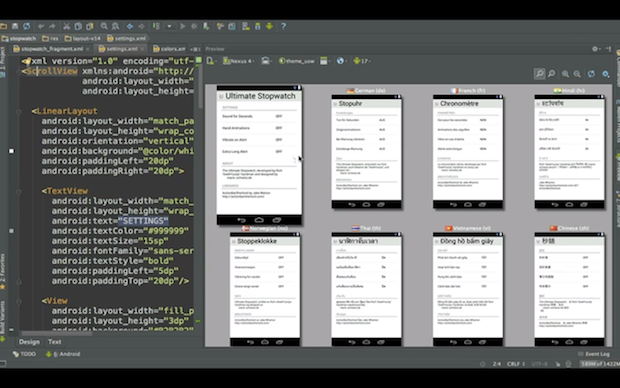Click the Cut scissors icon
This screenshot has height=388, width=620.
point(66,26)
